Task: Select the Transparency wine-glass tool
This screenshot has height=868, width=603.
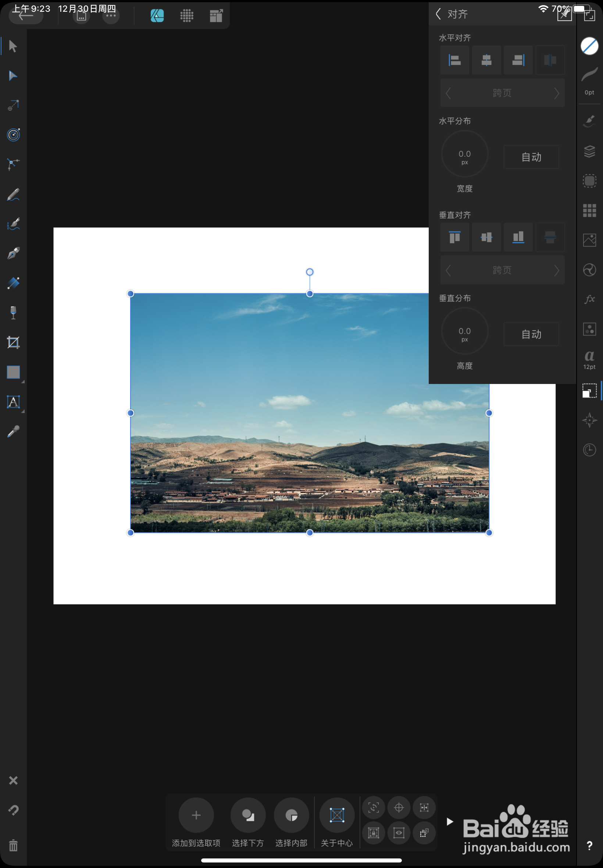Action: (13, 313)
